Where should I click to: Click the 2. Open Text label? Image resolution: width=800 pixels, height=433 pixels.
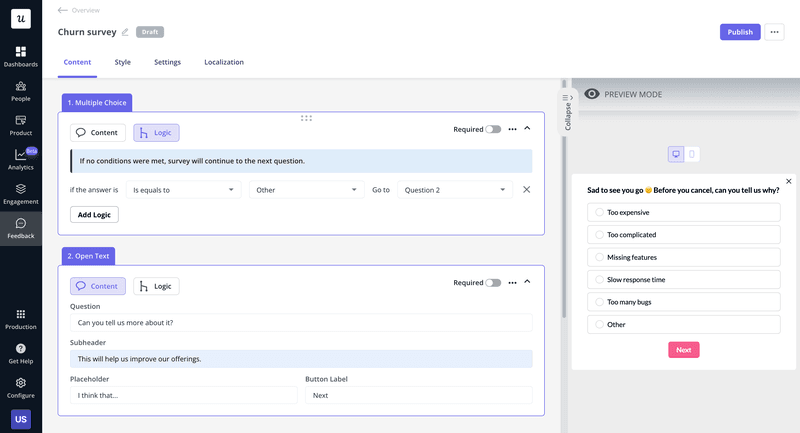(88, 256)
